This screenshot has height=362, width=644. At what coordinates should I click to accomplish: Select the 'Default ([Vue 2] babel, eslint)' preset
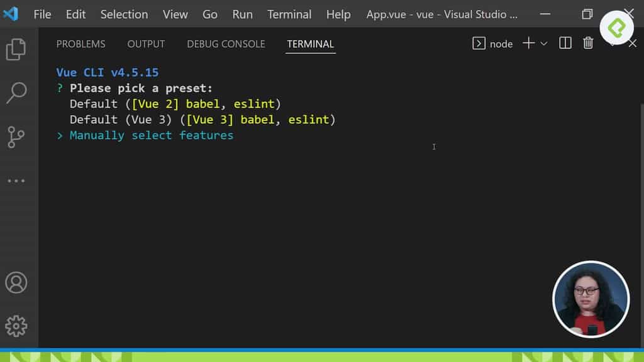[175, 104]
